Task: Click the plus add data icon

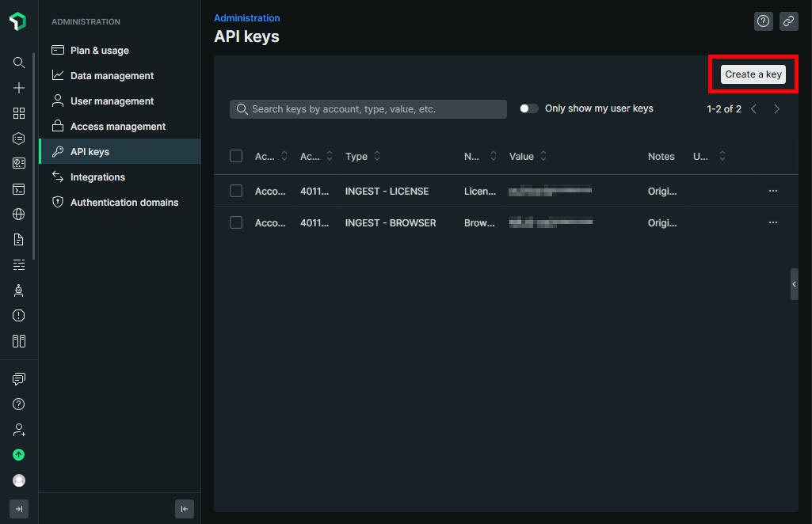Action: pos(19,88)
